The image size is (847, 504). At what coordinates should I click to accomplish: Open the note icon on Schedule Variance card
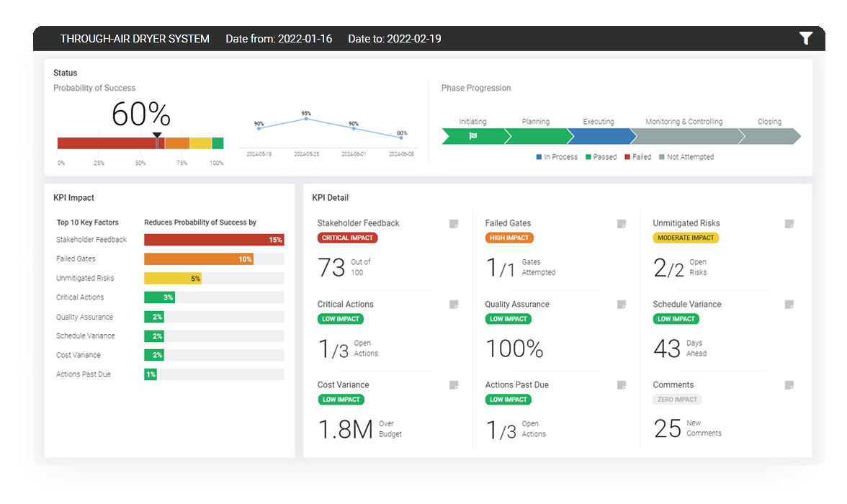(x=789, y=305)
